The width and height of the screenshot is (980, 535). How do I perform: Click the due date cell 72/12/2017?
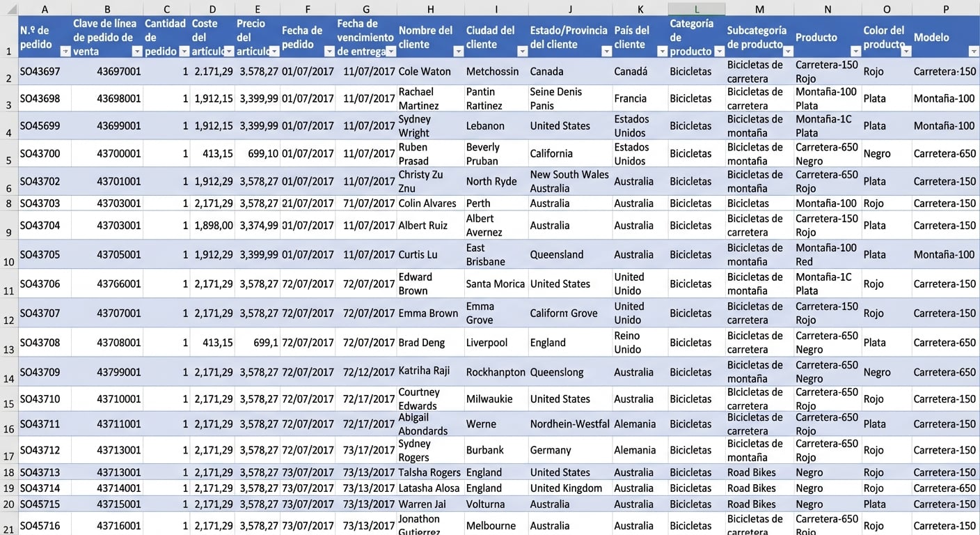coord(366,372)
